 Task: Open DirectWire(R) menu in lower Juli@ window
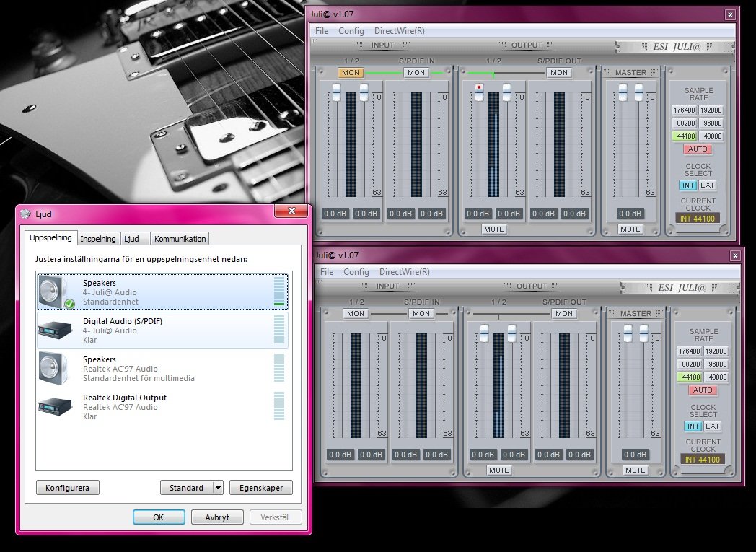[404, 272]
